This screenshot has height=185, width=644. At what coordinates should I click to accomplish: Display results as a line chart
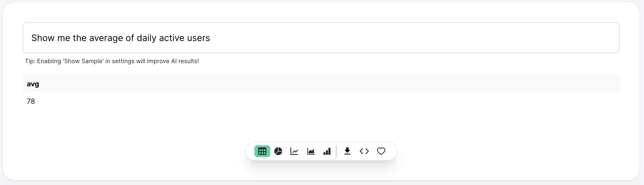click(x=294, y=151)
